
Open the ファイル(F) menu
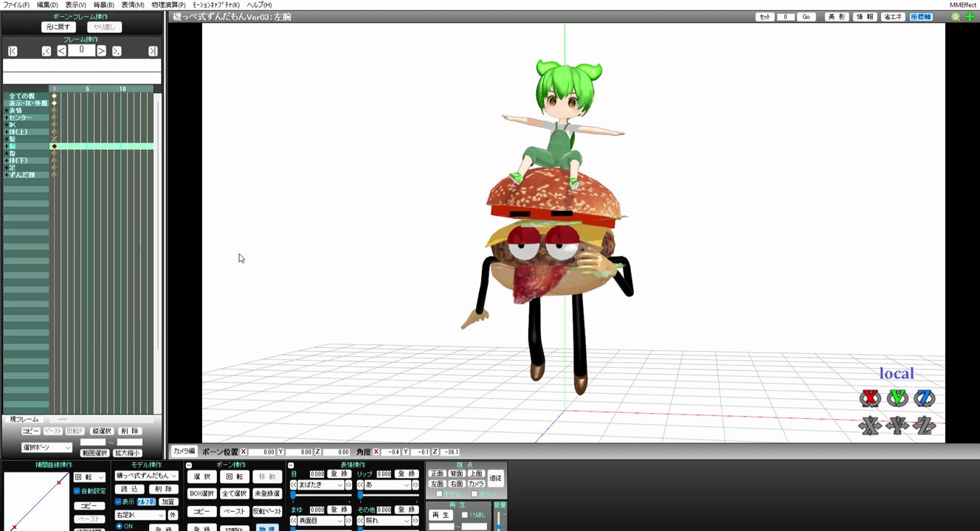(x=16, y=5)
